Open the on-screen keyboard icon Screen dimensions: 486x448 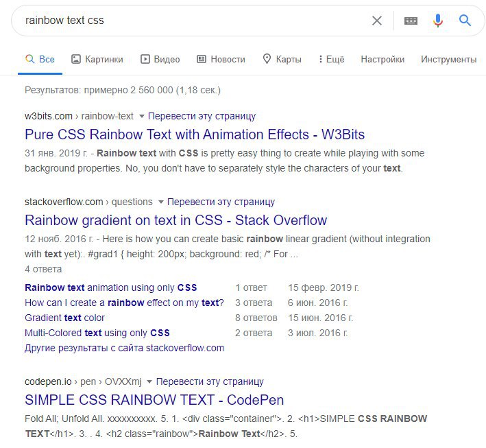pyautogui.click(x=411, y=21)
